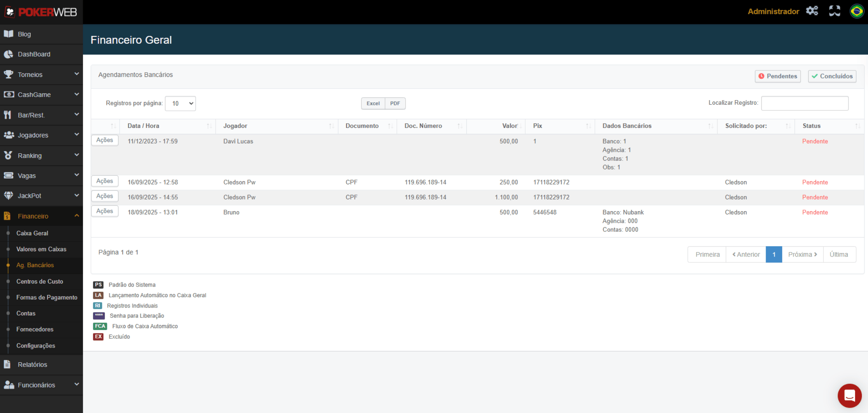
Task: Filter by Pendentes bank schedules
Action: [x=777, y=76]
